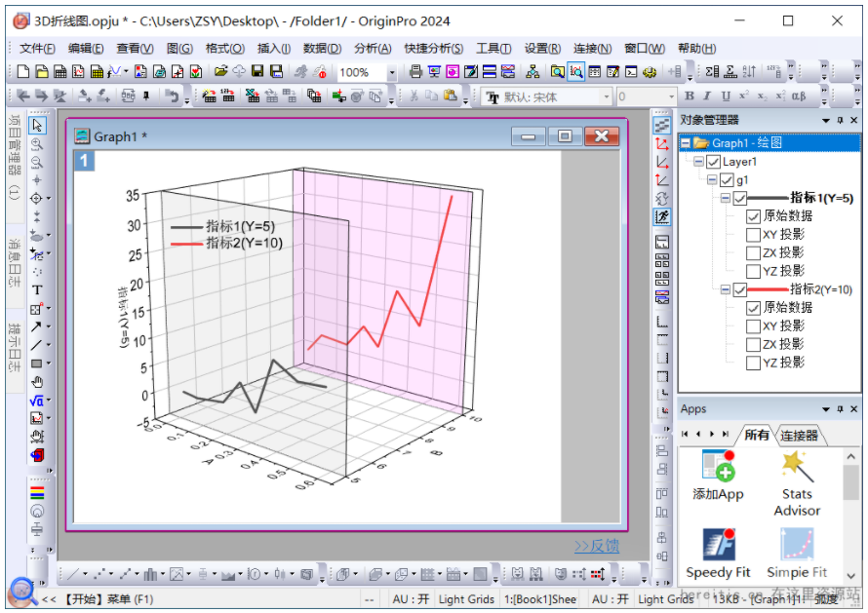Select the Data Reader crosshair tool
868x613 pixels.
click(x=36, y=198)
